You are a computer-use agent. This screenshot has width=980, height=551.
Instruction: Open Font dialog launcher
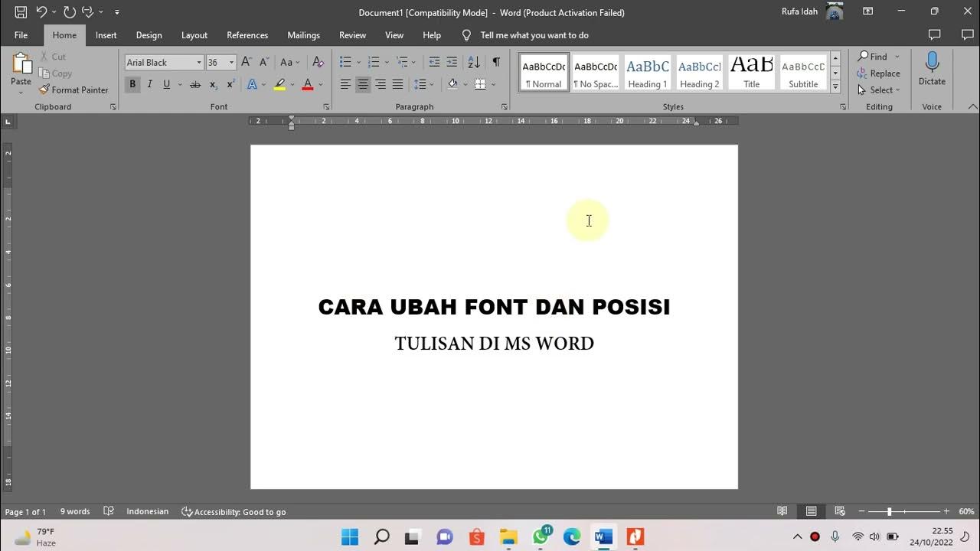326,107
